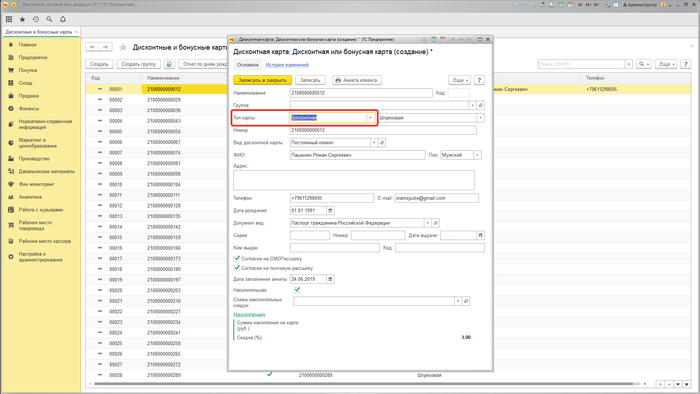Expand the Тип карты dropdown
Image resolution: width=700 pixels, height=394 pixels.
coord(370,118)
